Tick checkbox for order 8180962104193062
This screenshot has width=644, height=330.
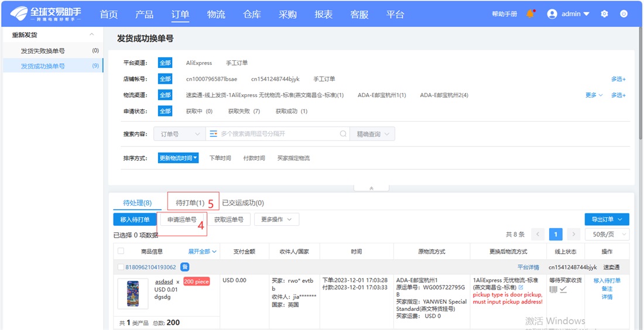click(121, 267)
